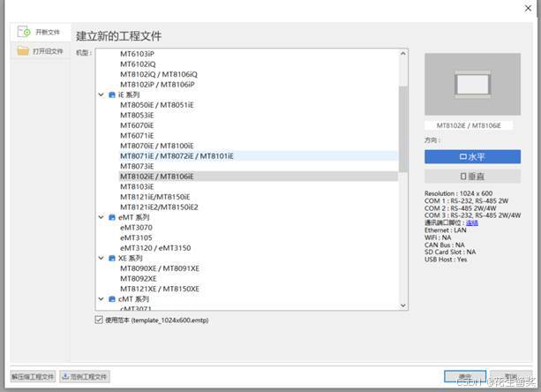Collapse the eMT 系列 group
The height and width of the screenshot is (392, 541).
click(x=101, y=217)
